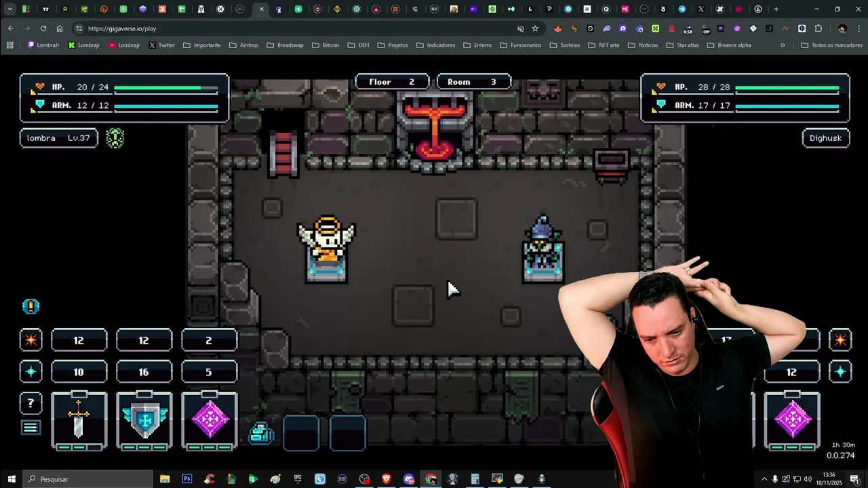Select the Sword attack card
The width and height of the screenshot is (868, 488).
(79, 420)
